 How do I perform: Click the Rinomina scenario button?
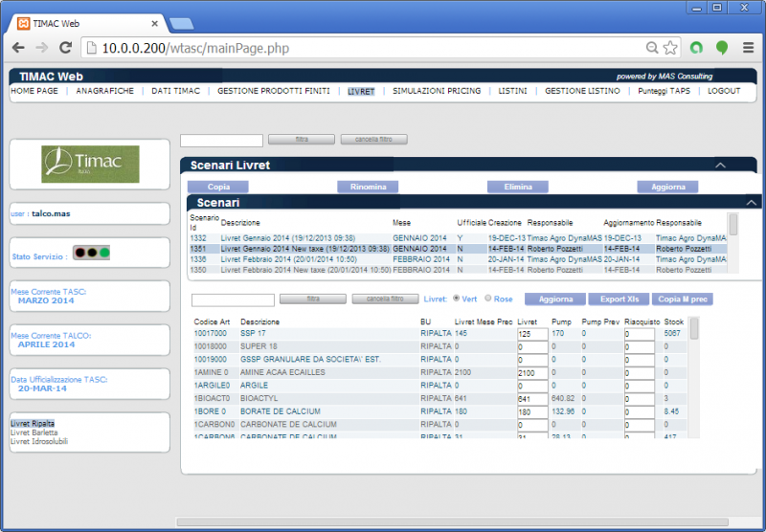point(368,188)
